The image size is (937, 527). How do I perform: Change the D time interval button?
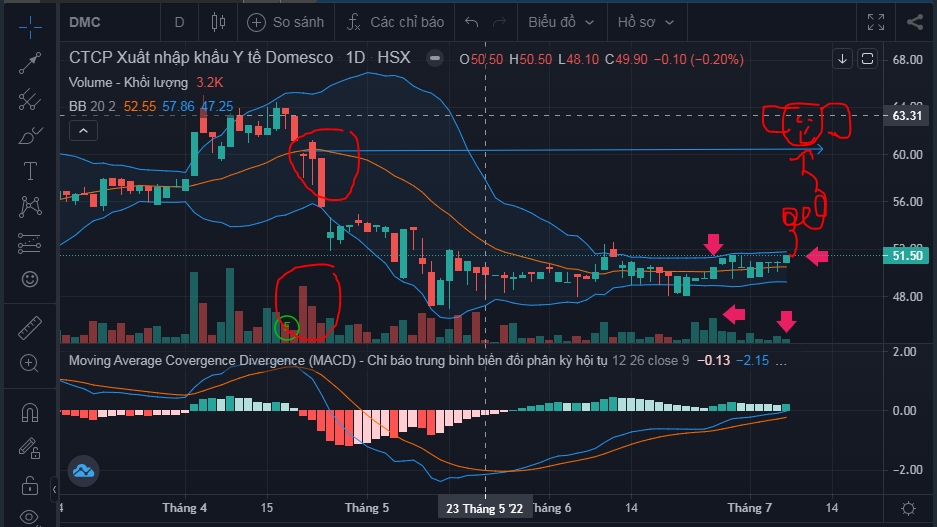tap(179, 21)
